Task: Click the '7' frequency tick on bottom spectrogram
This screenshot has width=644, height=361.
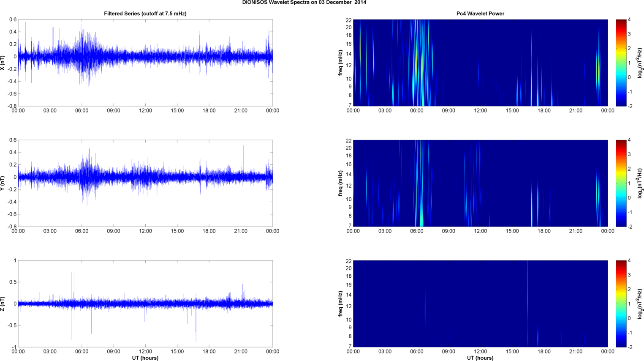Action: click(350, 346)
